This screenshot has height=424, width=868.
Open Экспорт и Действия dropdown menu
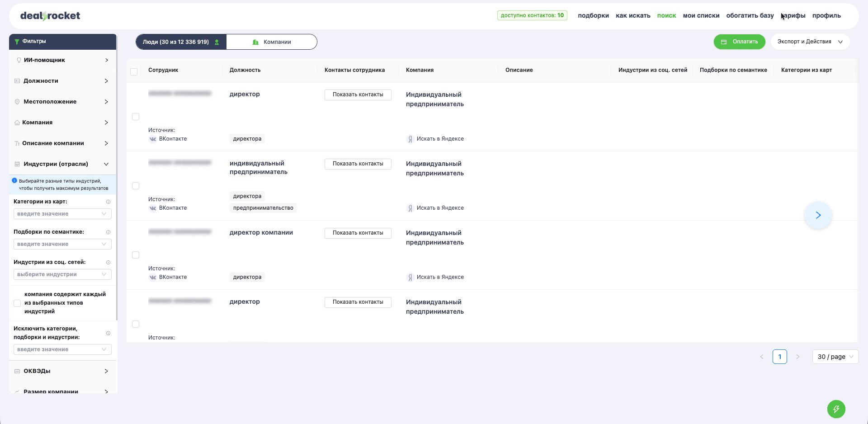click(810, 42)
